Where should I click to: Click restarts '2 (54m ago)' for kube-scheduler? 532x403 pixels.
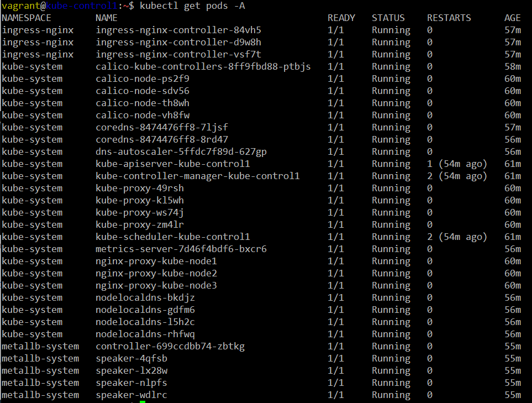(x=457, y=237)
